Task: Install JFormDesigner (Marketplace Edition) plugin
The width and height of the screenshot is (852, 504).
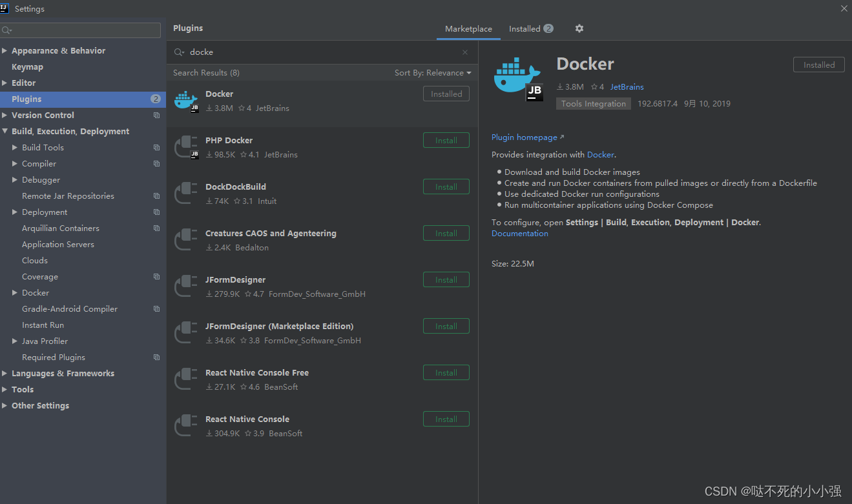Action: click(x=446, y=327)
